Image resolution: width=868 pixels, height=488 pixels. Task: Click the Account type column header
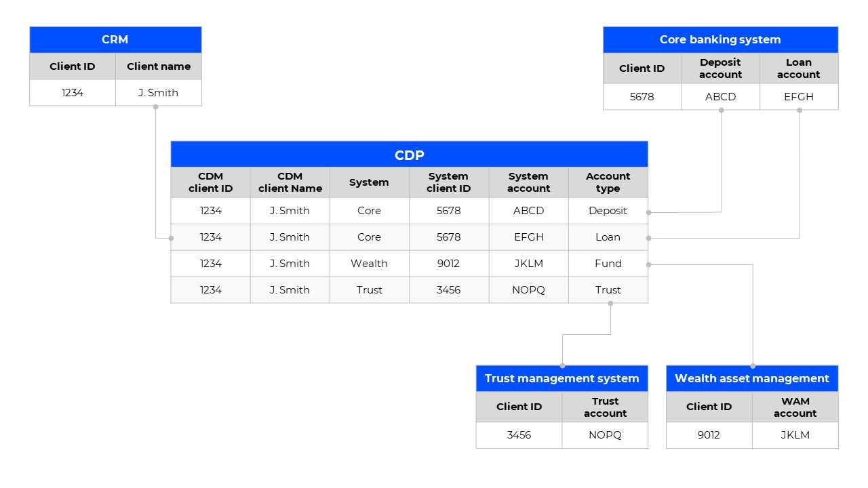point(608,182)
